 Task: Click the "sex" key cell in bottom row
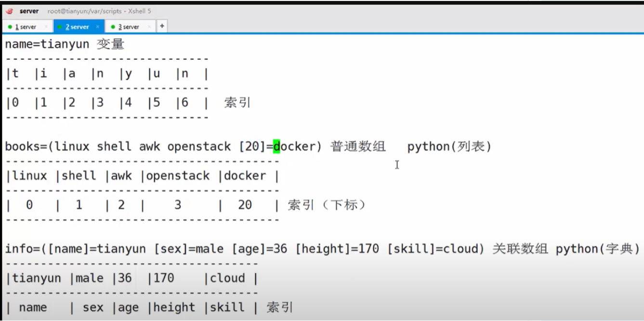pos(93,308)
